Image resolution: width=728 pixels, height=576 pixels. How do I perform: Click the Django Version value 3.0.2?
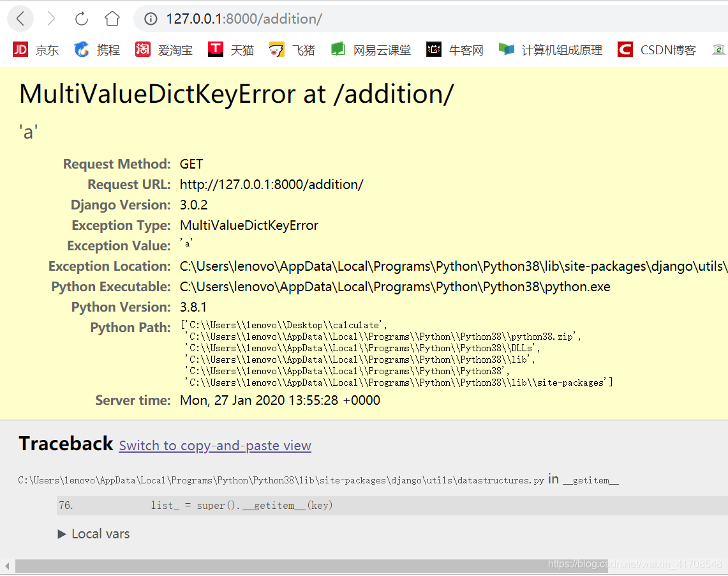coord(193,205)
